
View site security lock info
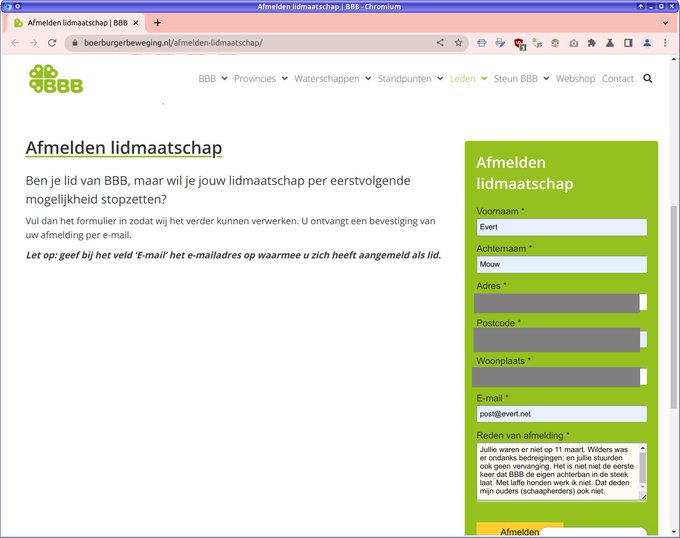tap(75, 43)
